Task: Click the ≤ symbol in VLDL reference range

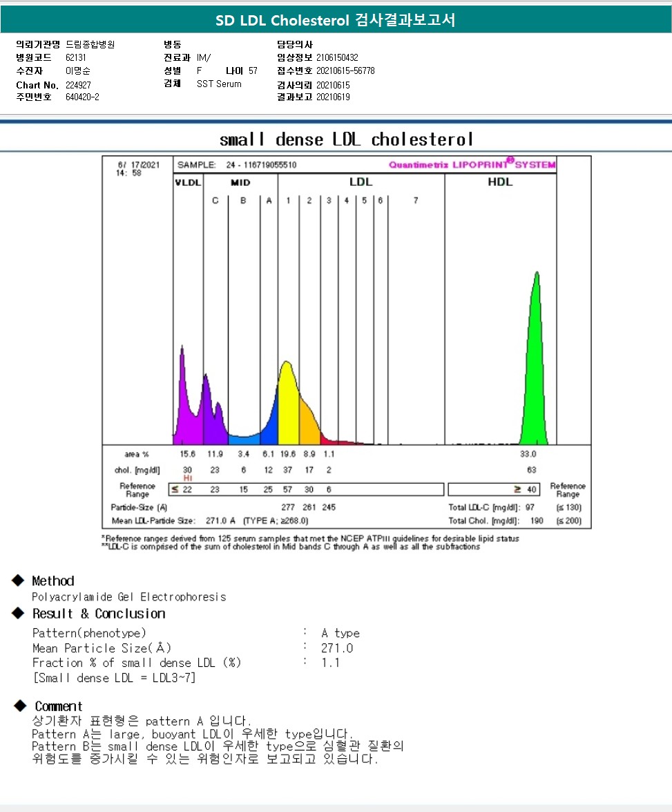Action: pos(175,489)
